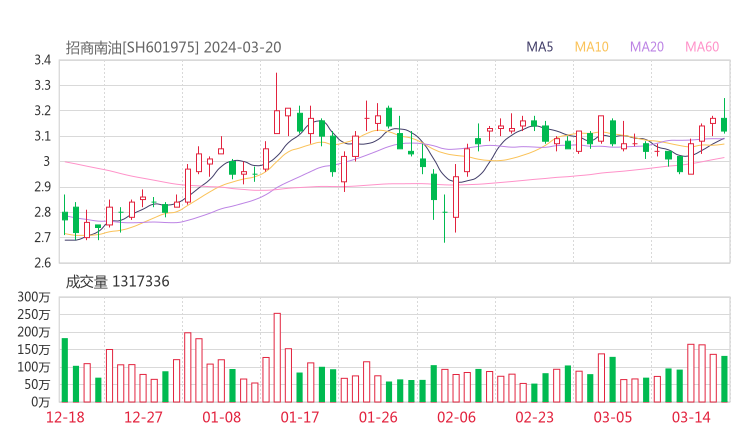Click the MA5 legend label
Screen dimensions: 740x440
tap(539, 47)
